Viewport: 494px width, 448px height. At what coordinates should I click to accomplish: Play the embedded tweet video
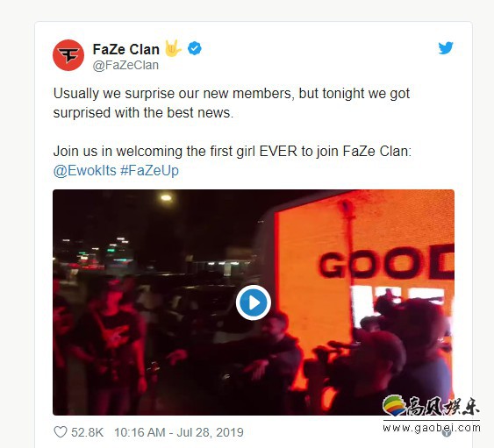[x=254, y=302]
